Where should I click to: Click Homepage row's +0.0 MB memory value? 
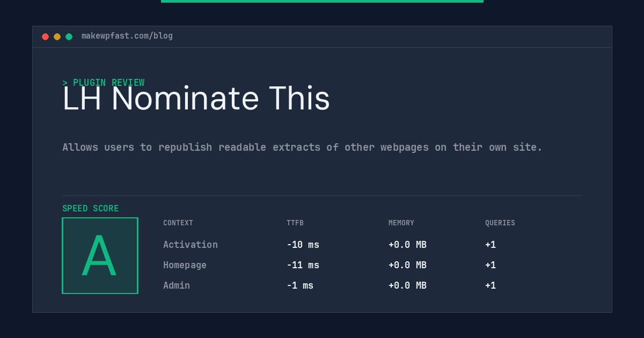click(407, 265)
